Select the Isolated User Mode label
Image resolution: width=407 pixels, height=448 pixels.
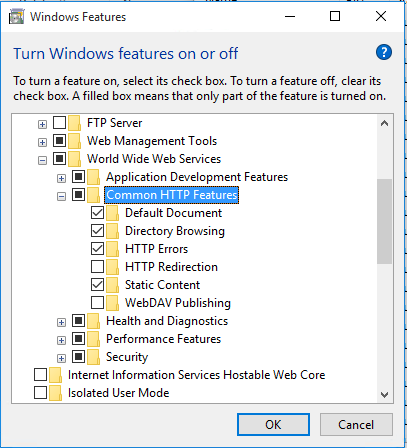tap(118, 393)
